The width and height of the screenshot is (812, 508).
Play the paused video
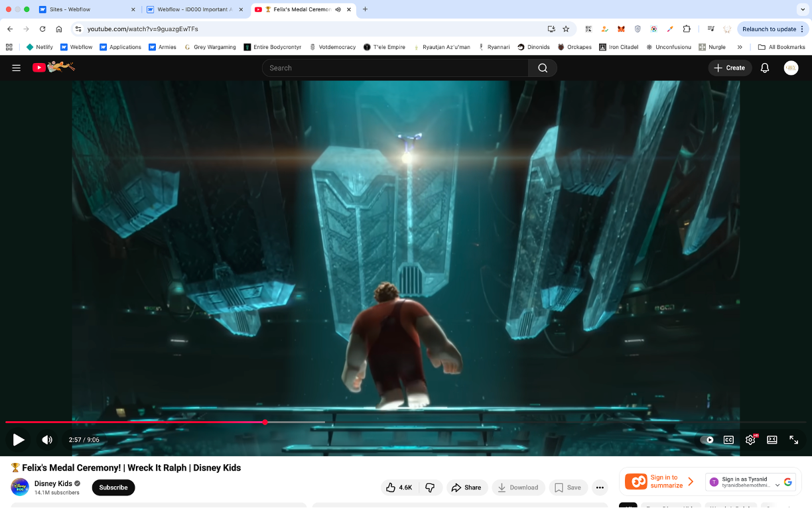pos(19,440)
